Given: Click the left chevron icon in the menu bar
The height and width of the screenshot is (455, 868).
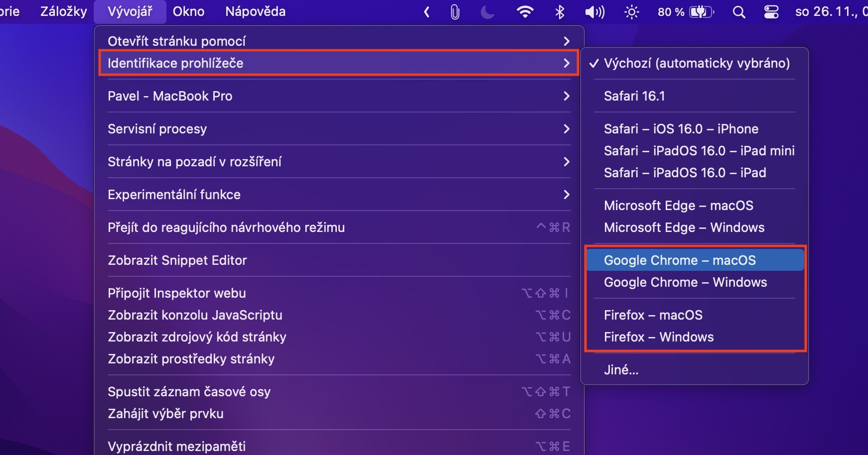Looking at the screenshot, I should [427, 11].
